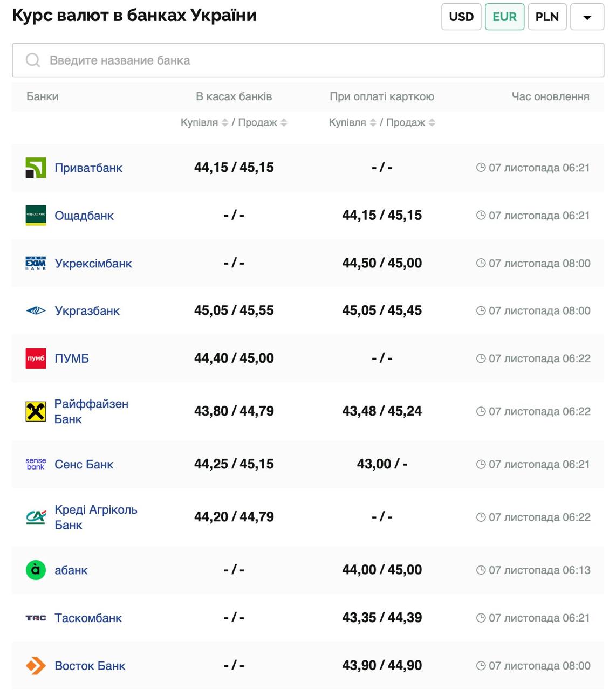
Task: Click the Укрексімбанк EXIM logo icon
Action: click(36, 263)
